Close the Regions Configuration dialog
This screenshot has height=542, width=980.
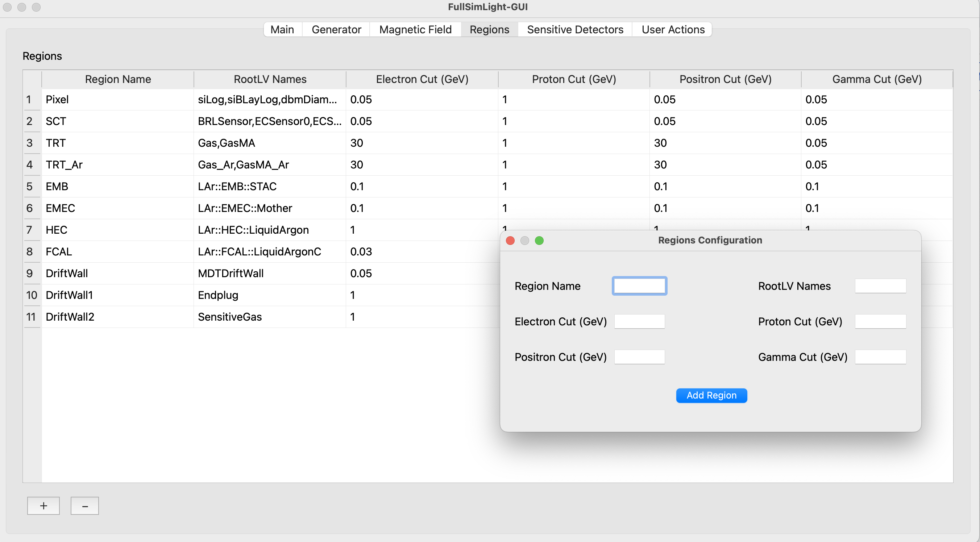point(510,240)
